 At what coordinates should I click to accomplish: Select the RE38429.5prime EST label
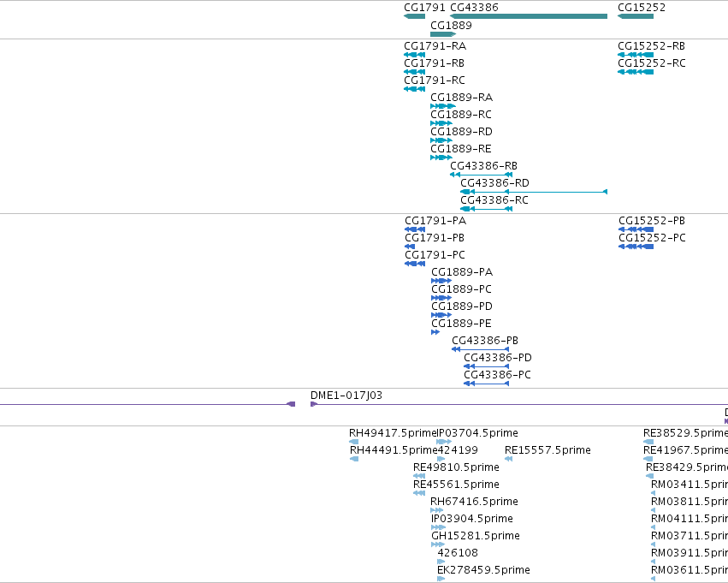coord(687,467)
